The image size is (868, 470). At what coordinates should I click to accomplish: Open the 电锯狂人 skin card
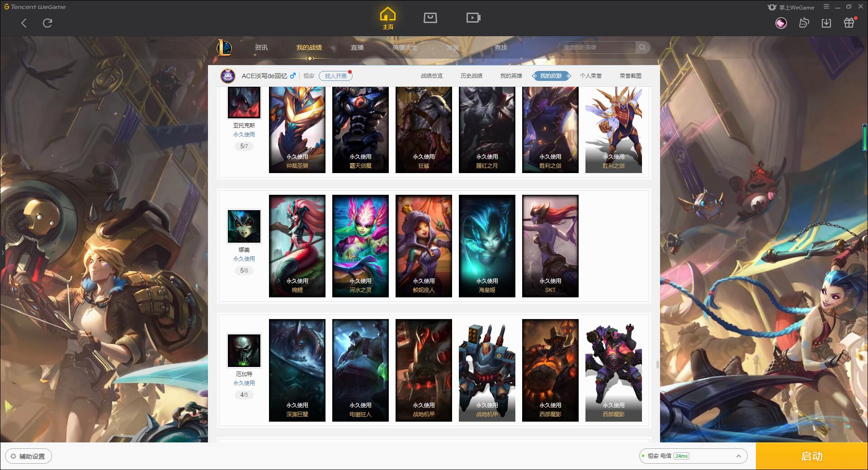tap(360, 370)
